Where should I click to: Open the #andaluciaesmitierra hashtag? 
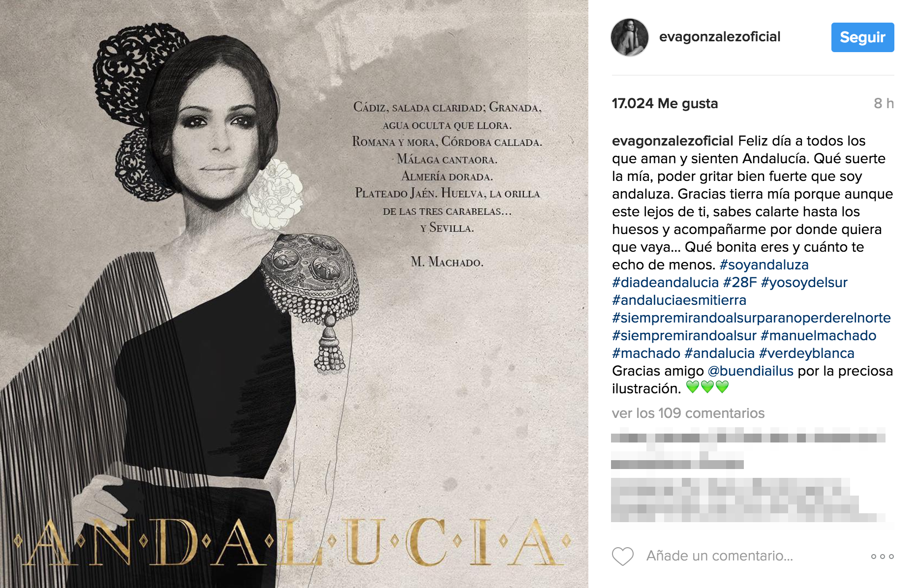tap(679, 300)
